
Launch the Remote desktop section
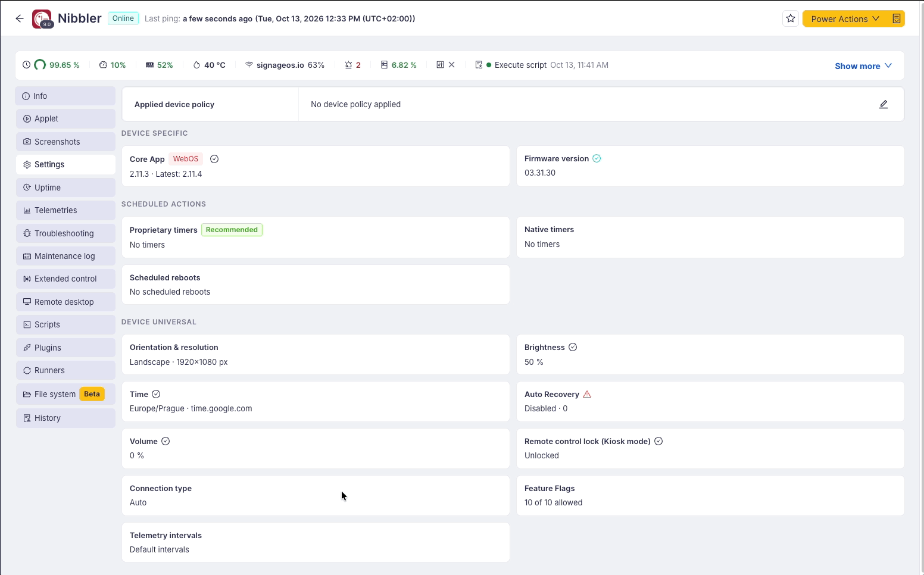65,302
